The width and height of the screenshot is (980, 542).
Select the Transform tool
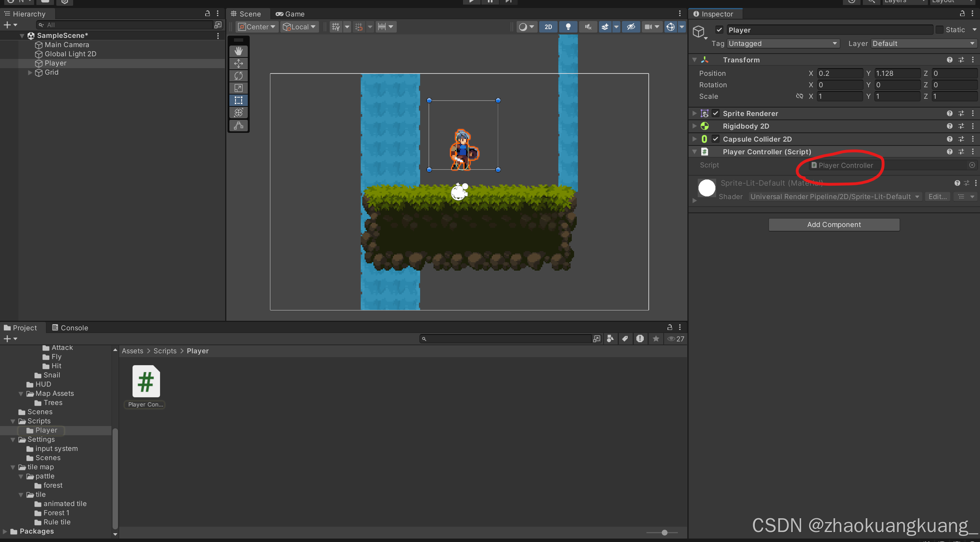click(x=238, y=113)
